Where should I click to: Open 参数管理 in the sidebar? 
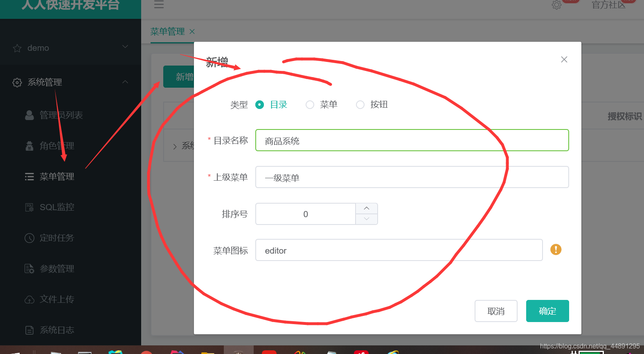(57, 269)
